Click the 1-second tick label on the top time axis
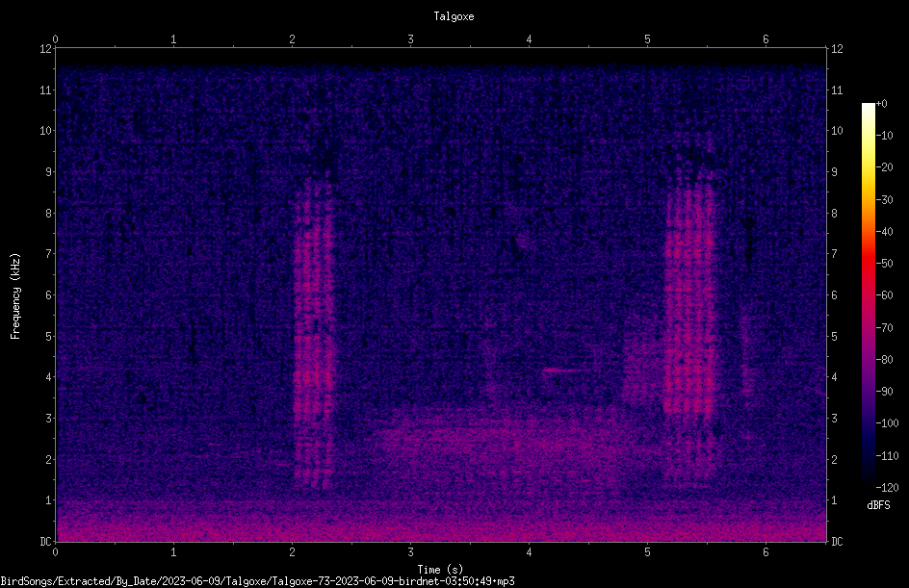 point(173,39)
